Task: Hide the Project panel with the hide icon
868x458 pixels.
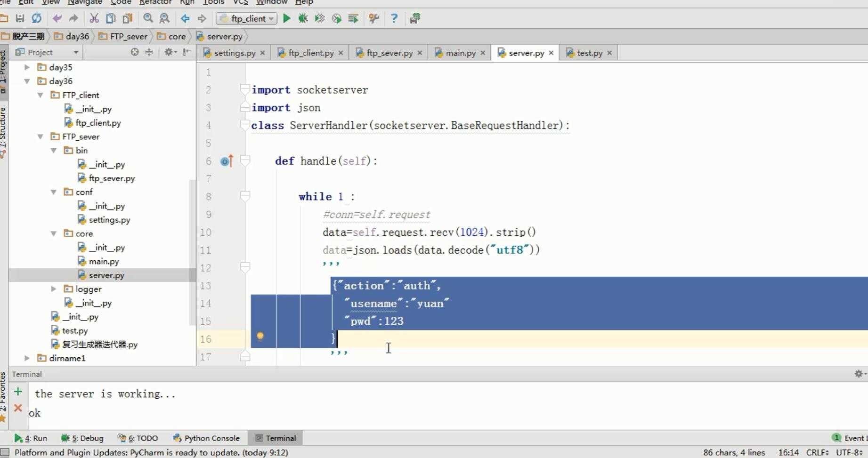Action: click(187, 52)
